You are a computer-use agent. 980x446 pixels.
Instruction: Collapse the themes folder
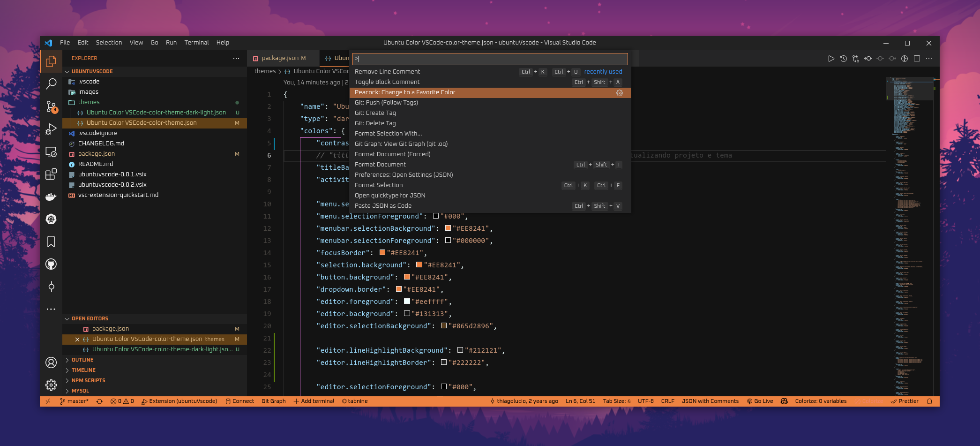coord(155,102)
